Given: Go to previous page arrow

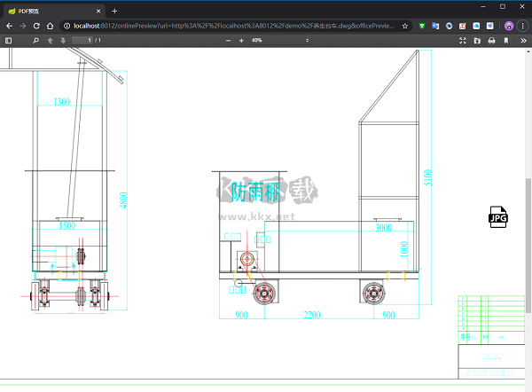Looking at the screenshot, I should (50, 41).
